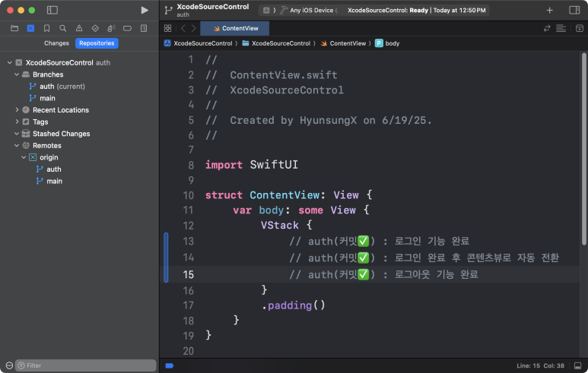Image resolution: width=588 pixels, height=373 pixels.
Task: Expand the Tags group
Action: tap(17, 122)
